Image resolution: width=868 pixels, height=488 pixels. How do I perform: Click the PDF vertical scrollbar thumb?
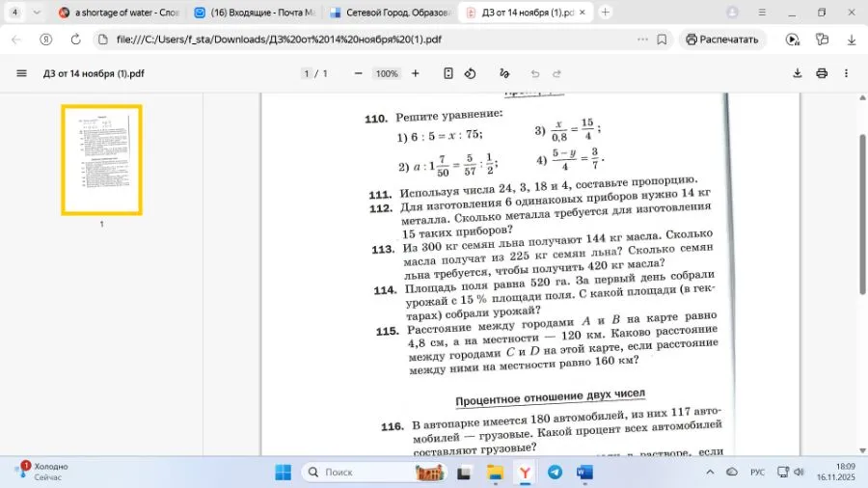pos(862,214)
